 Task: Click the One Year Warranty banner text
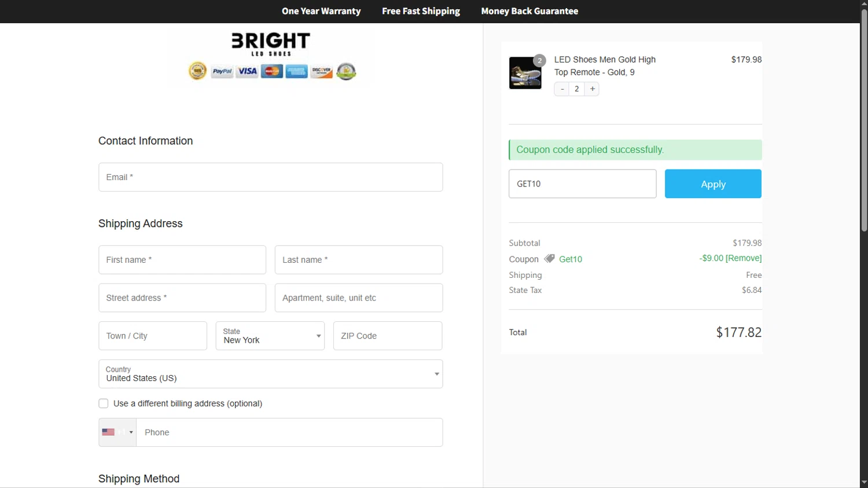tap(321, 11)
